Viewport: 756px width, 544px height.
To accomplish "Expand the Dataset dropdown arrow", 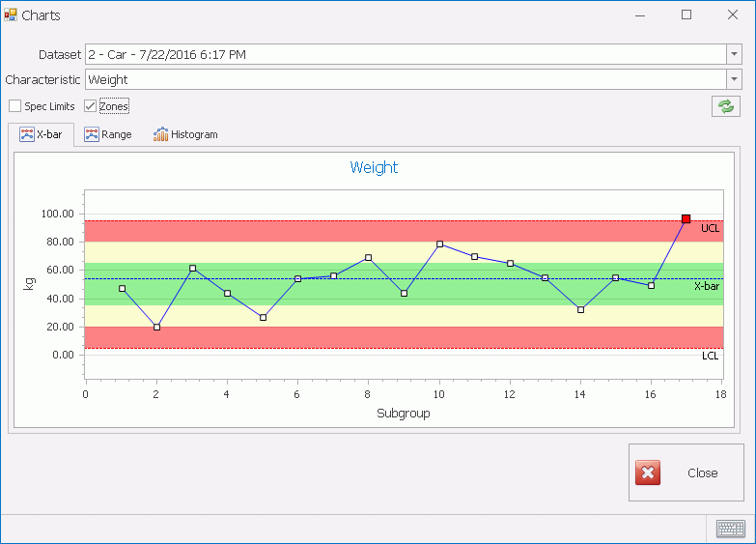I will 733,54.
